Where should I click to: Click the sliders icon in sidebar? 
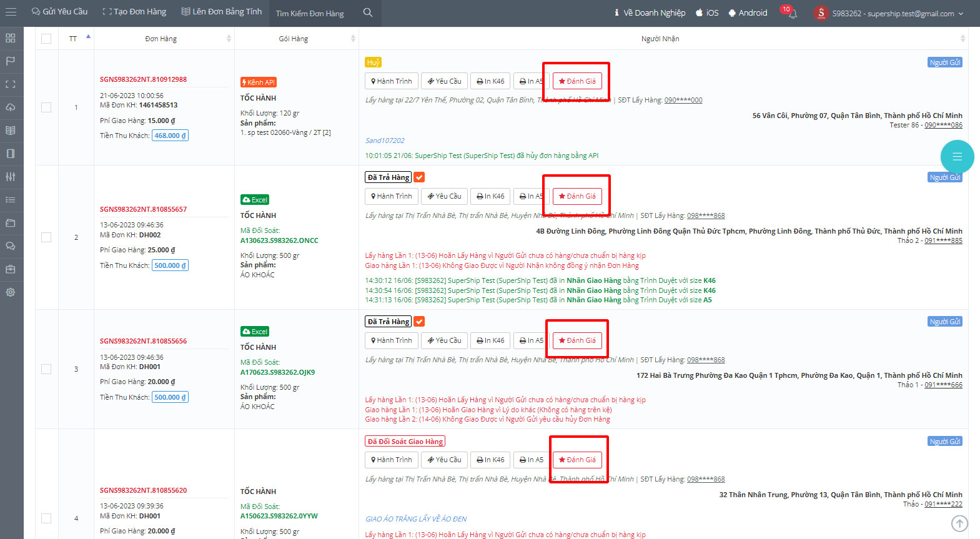pos(11,177)
